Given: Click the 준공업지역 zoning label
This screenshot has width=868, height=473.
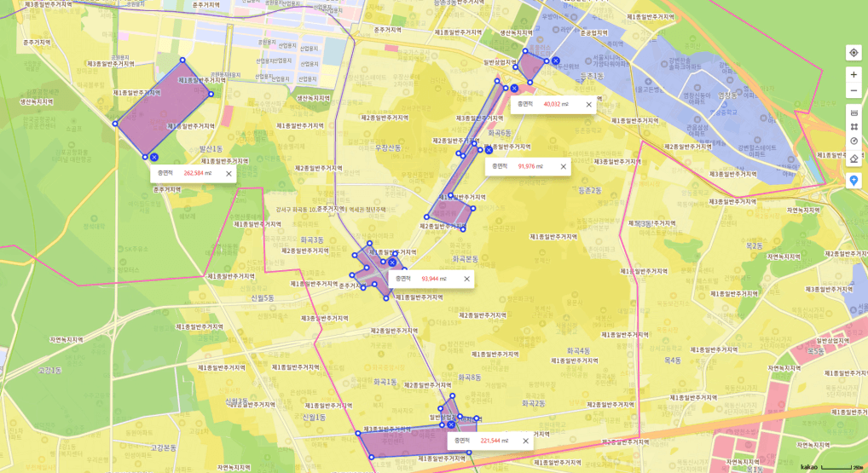Looking at the screenshot, I should tap(594, 33).
